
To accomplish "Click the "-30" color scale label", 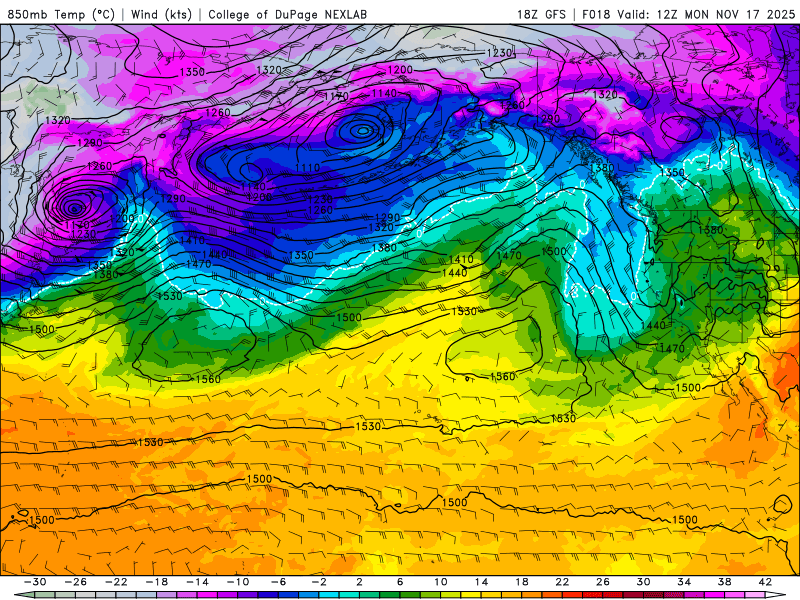I will (35, 582).
